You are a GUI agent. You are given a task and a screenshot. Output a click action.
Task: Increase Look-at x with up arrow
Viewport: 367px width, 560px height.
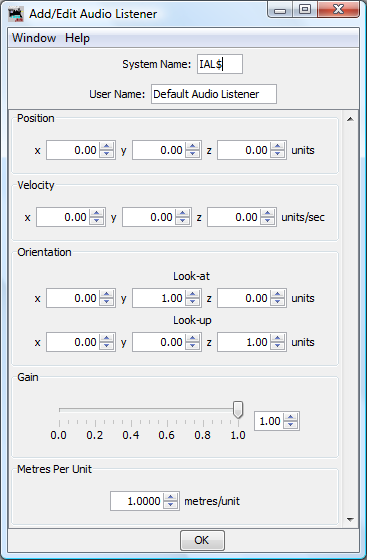coord(106,294)
